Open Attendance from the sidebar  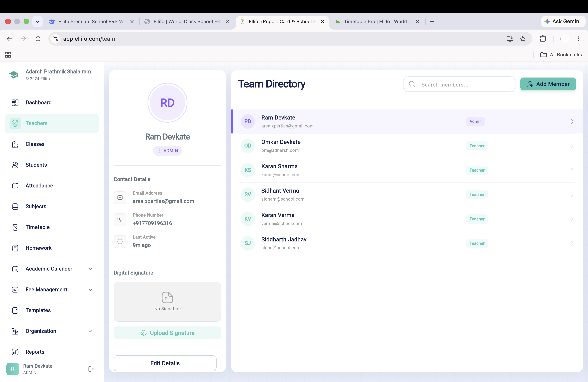52,186
